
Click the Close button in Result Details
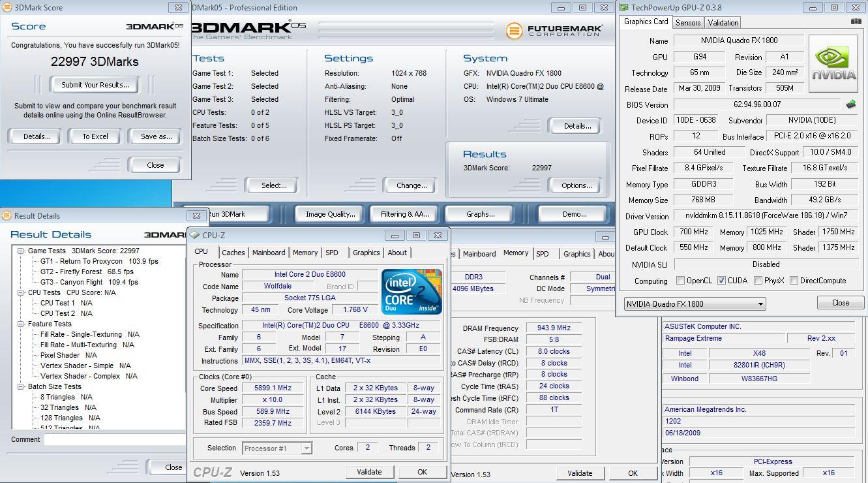tap(168, 467)
